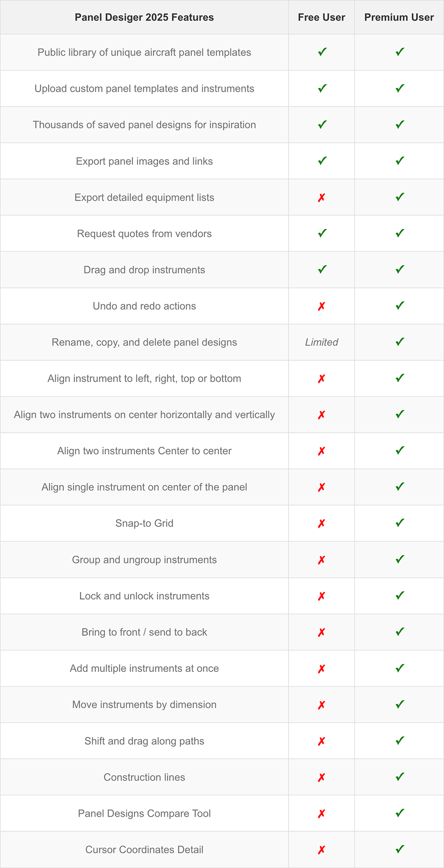Click the Limited label in Rename, copy, delete row
Image resolution: width=444 pixels, height=868 pixels.
click(x=321, y=342)
